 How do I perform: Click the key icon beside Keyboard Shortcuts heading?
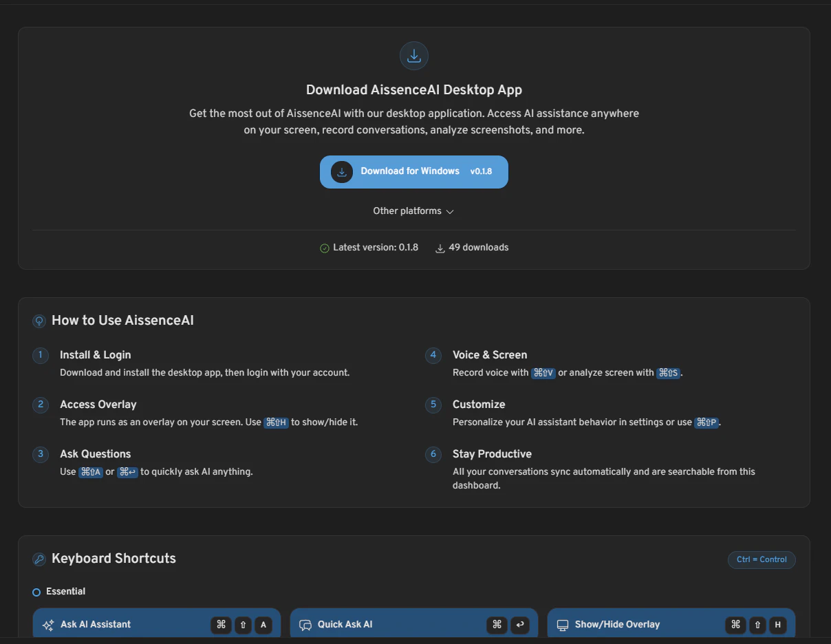(39, 559)
